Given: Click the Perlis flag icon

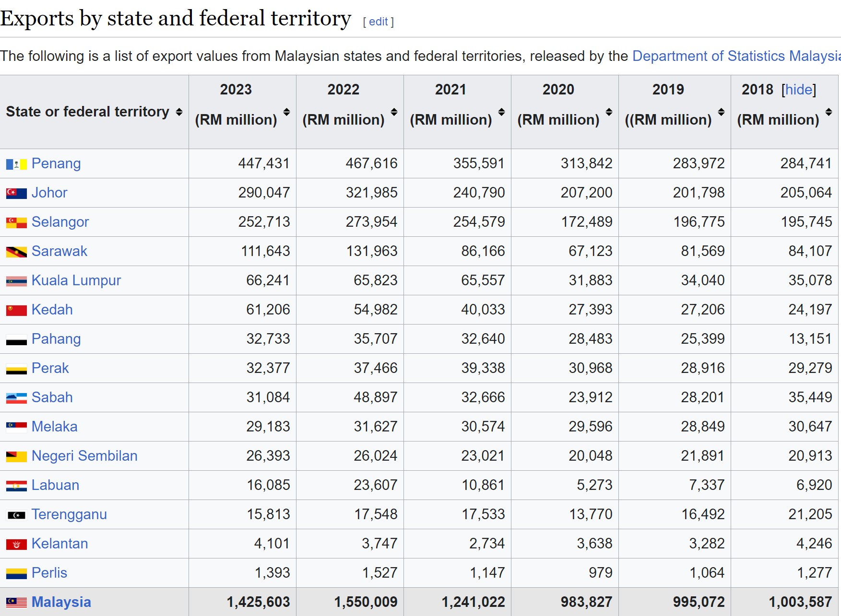Looking at the screenshot, I should (16, 573).
